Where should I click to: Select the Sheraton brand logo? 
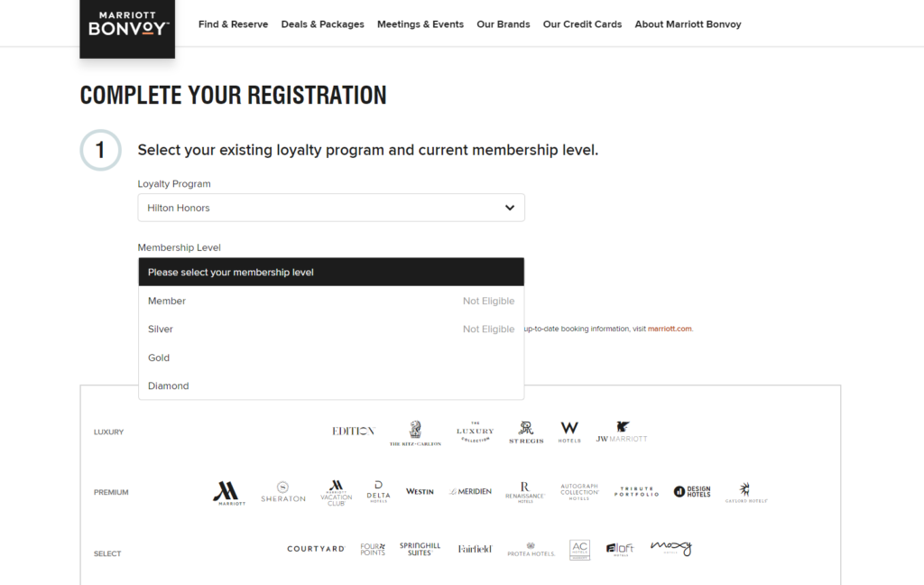coord(283,492)
